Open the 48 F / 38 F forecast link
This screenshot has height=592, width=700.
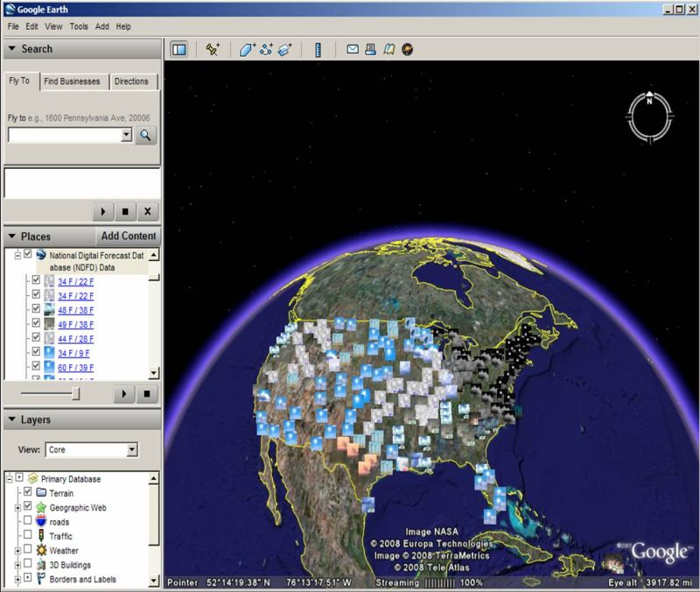(76, 310)
